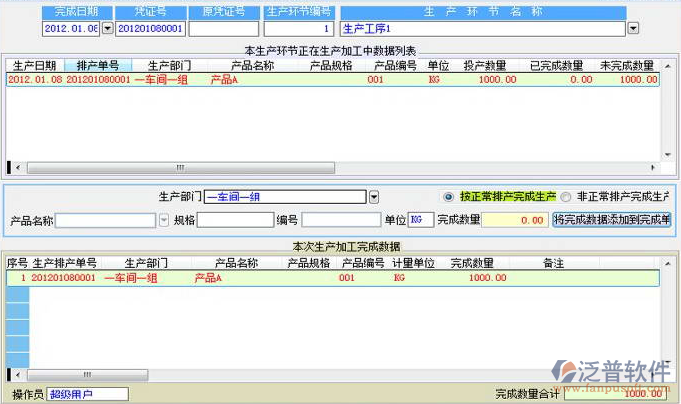681x404 pixels.
Task: Click the 编号 text field
Action: click(x=340, y=220)
